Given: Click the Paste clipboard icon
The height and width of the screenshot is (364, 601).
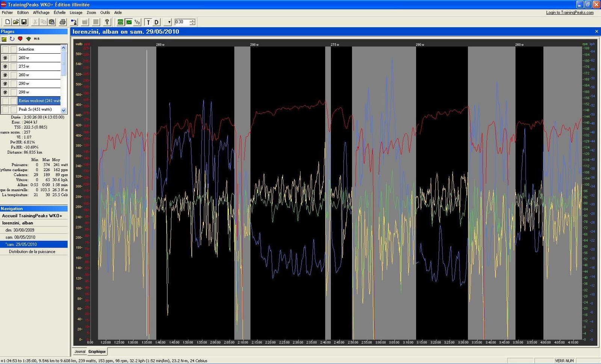Looking at the screenshot, I should (x=52, y=22).
